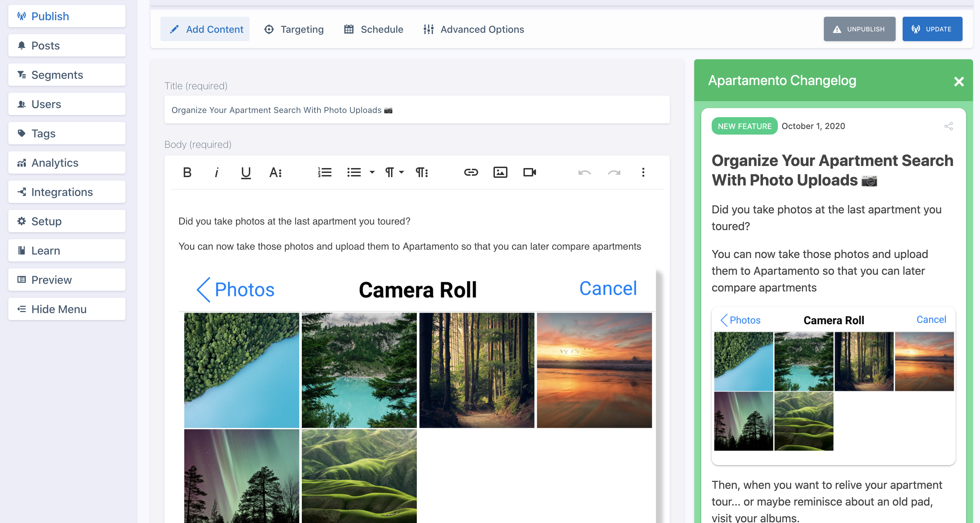
Task: Open the Schedule tab
Action: coord(373,29)
